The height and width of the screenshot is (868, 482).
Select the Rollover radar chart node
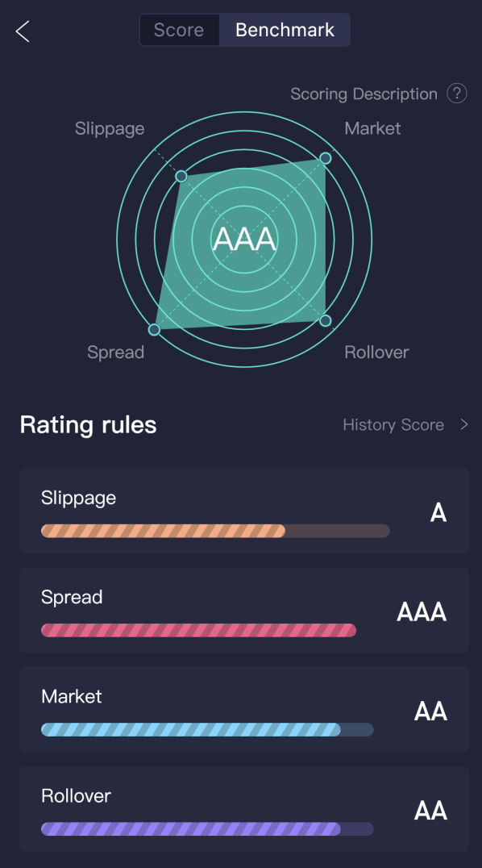(x=326, y=320)
